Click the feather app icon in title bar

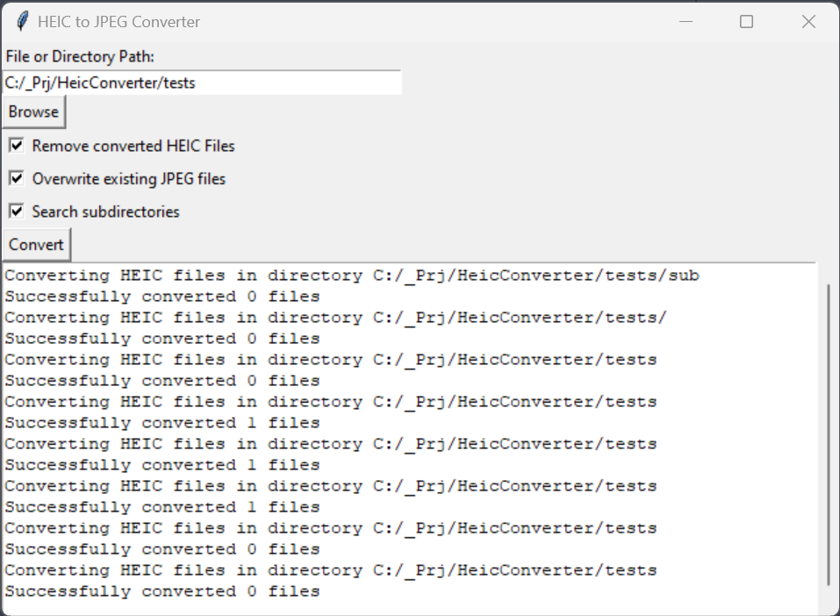click(22, 21)
